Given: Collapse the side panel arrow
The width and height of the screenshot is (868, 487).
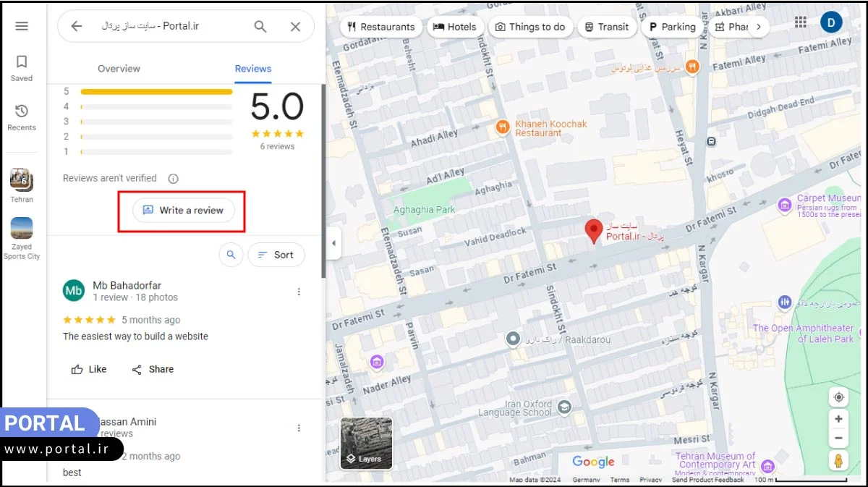Looking at the screenshot, I should coord(333,243).
